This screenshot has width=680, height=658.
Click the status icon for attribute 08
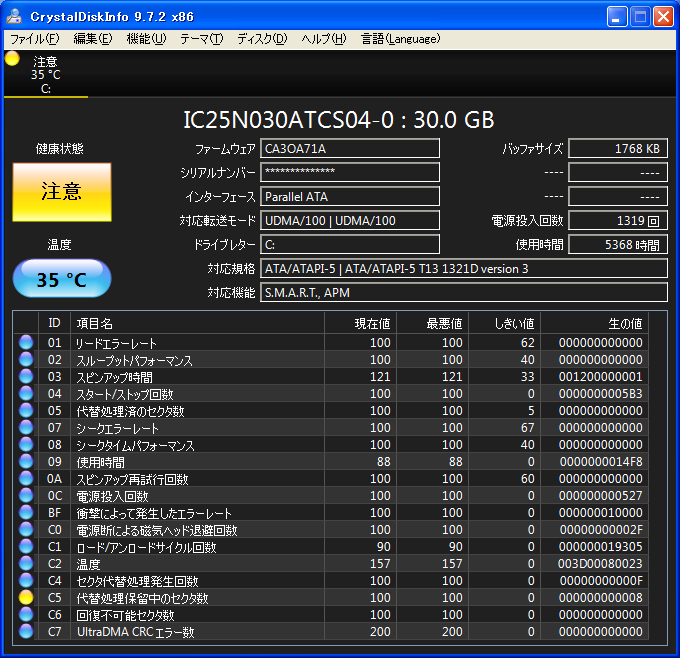26,444
